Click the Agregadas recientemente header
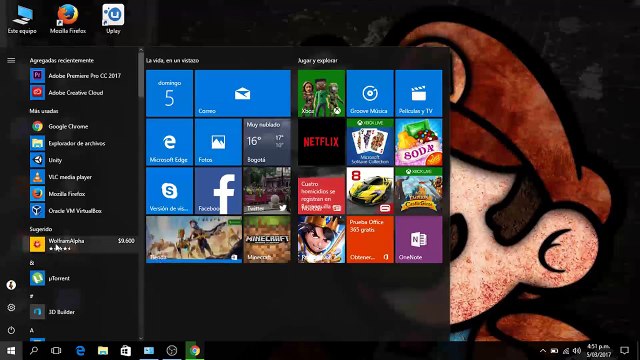 click(62, 60)
